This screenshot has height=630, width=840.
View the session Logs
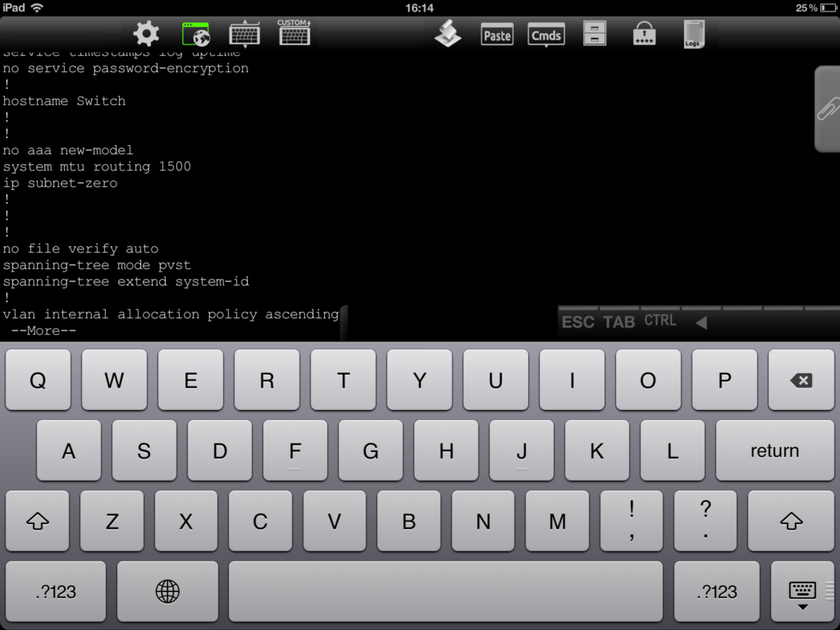pos(693,34)
